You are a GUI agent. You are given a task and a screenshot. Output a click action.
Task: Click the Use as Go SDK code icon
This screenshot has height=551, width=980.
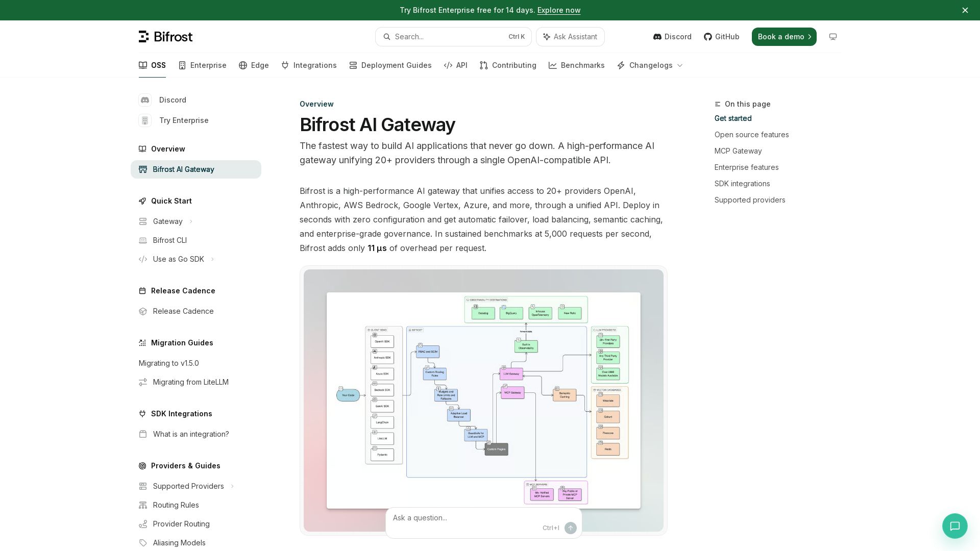pos(143,259)
